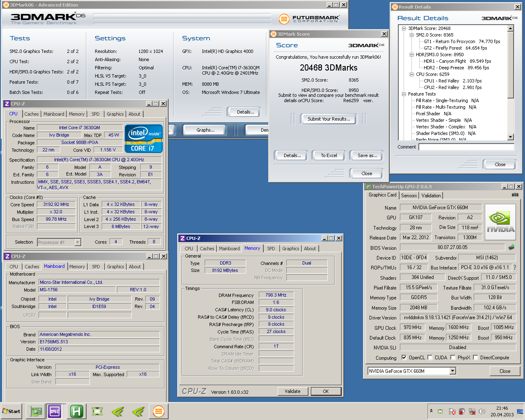Open the Processor #1 selection dropdown
The image size is (525, 420).
[x=78, y=242]
